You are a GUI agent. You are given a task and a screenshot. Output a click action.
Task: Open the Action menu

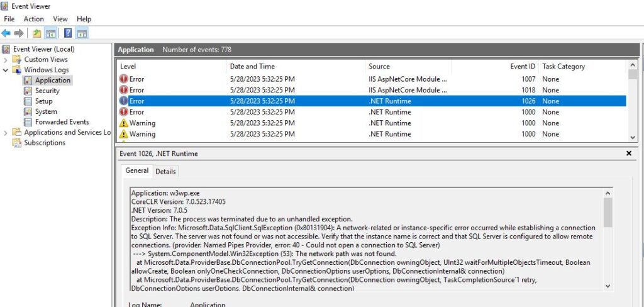click(33, 19)
